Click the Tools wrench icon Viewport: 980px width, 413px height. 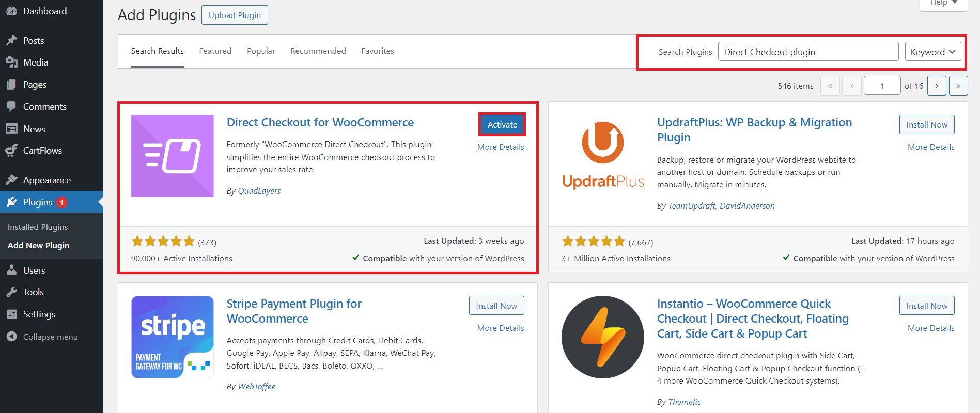(11, 292)
